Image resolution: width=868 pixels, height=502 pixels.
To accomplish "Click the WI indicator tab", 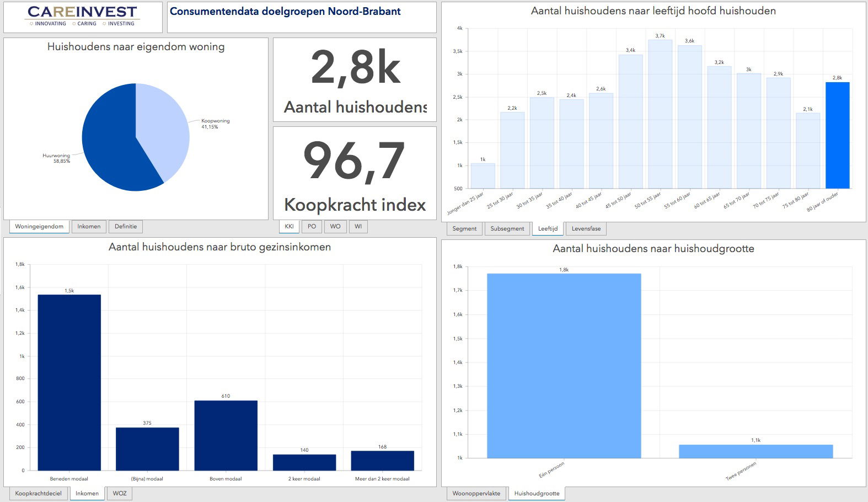I will point(358,227).
